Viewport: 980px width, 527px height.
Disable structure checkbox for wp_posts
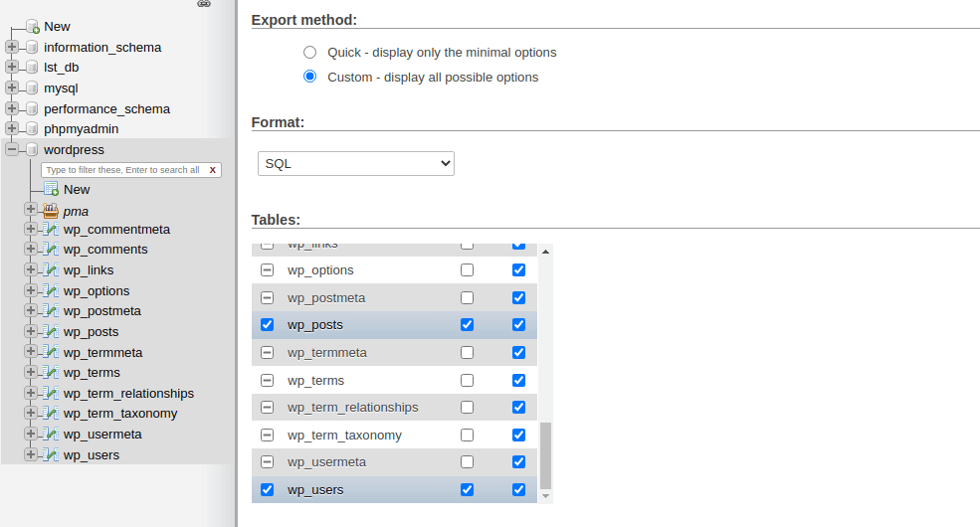[x=467, y=325]
